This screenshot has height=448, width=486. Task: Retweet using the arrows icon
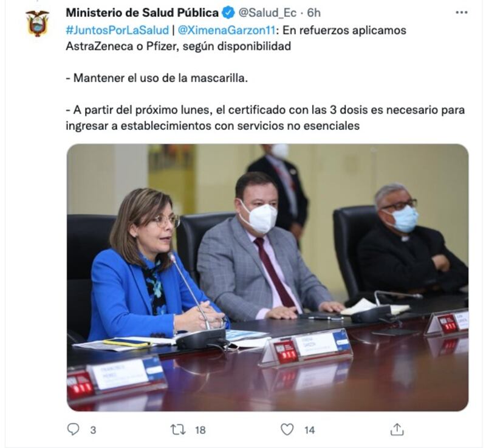tap(178, 429)
